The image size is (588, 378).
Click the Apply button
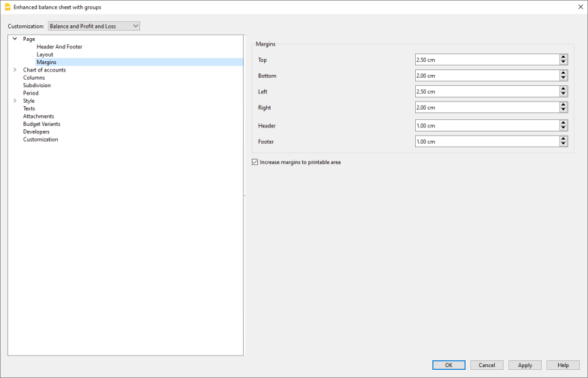(525, 365)
